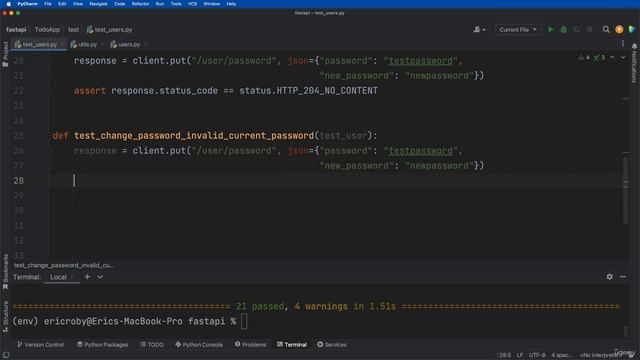640x360 pixels.
Task: Open the Notifications sidebar panel
Action: pos(634,63)
